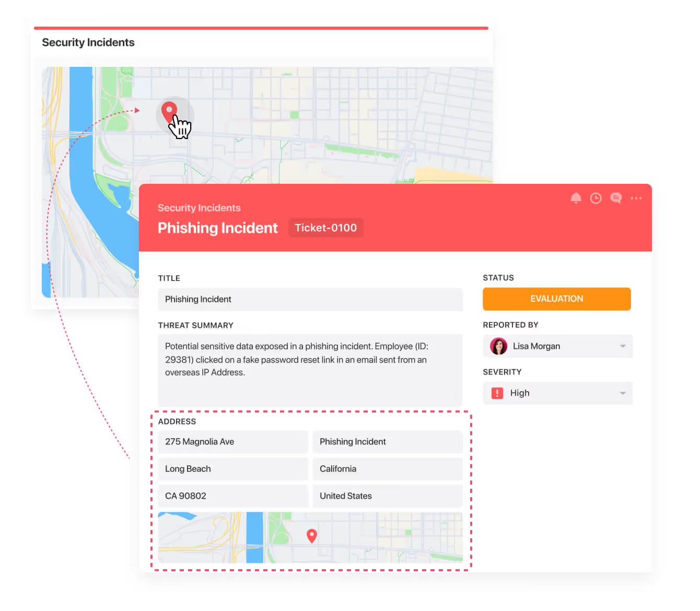This screenshot has width=700, height=611.
Task: Click into the Threat Summary text area
Action: pos(310,370)
